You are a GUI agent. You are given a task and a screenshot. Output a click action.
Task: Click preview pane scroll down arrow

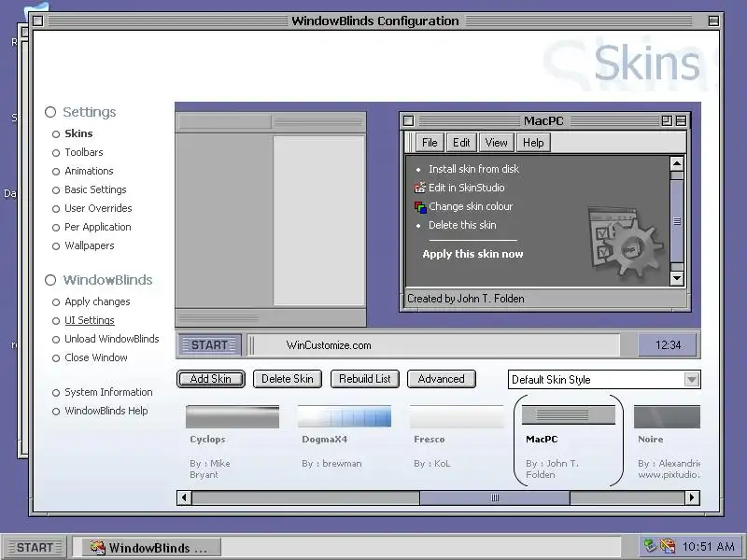(677, 278)
